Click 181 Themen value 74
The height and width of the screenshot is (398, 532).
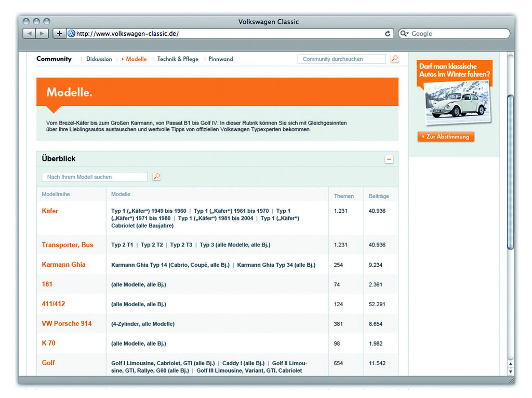337,284
